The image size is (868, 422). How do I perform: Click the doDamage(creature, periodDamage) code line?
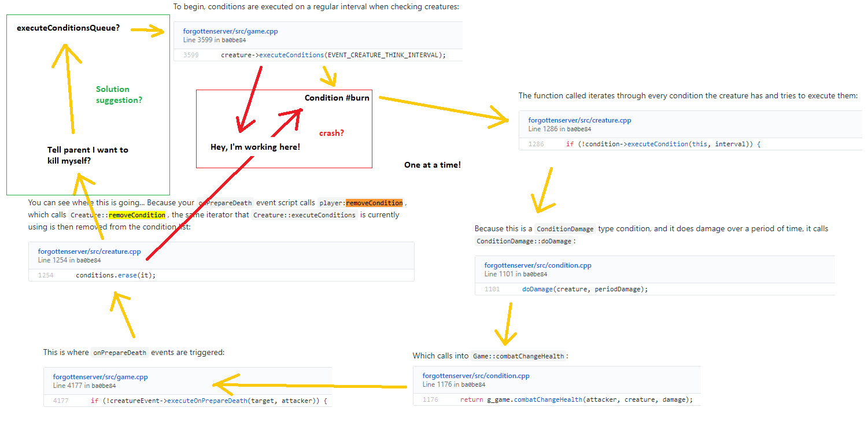585,289
